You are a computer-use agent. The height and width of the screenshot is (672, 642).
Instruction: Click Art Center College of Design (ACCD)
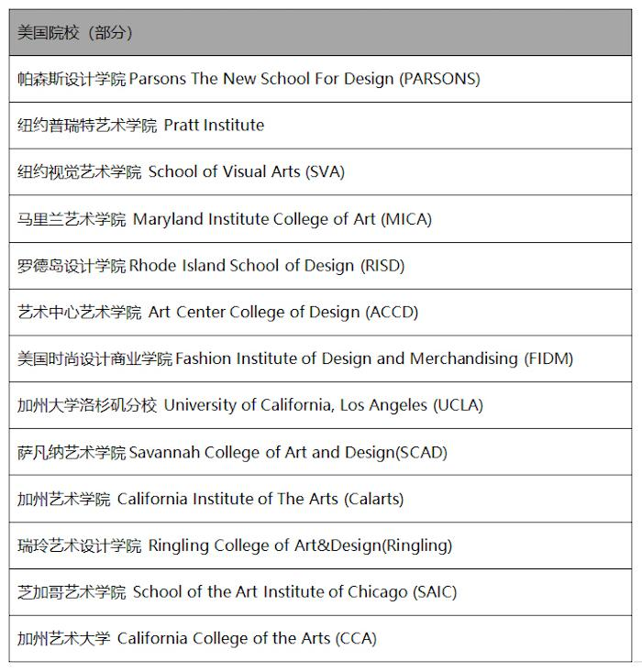pyautogui.click(x=320, y=313)
